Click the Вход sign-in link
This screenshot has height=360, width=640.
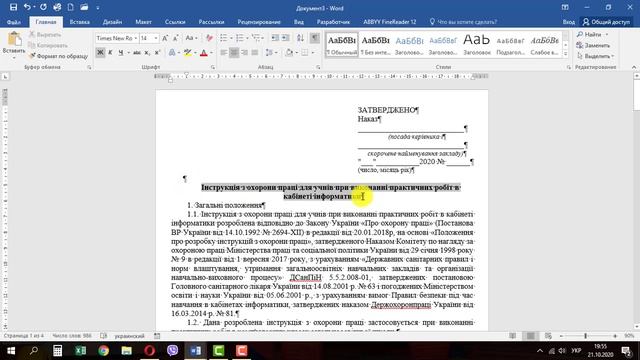[569, 22]
